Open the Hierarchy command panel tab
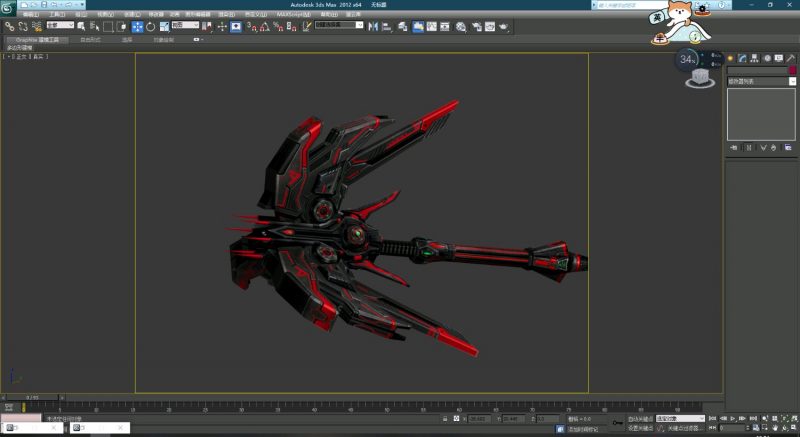Screen dimensions: 800x437 [x=753, y=58]
